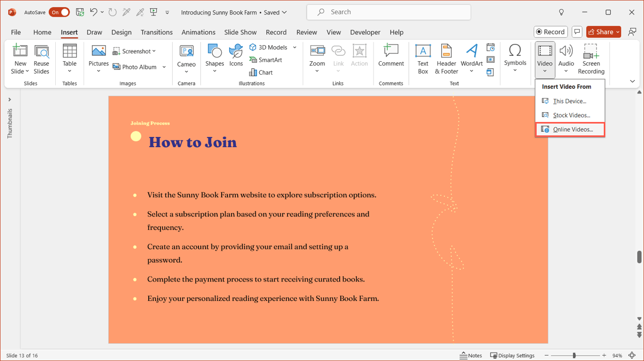Click Slide 13 of 16 indicator

pyautogui.click(x=22, y=356)
